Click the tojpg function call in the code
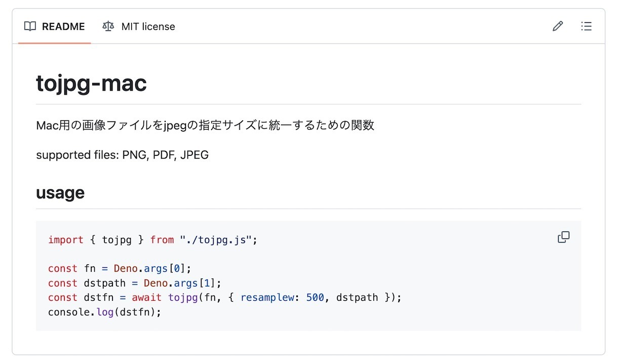618x364 pixels. (183, 298)
